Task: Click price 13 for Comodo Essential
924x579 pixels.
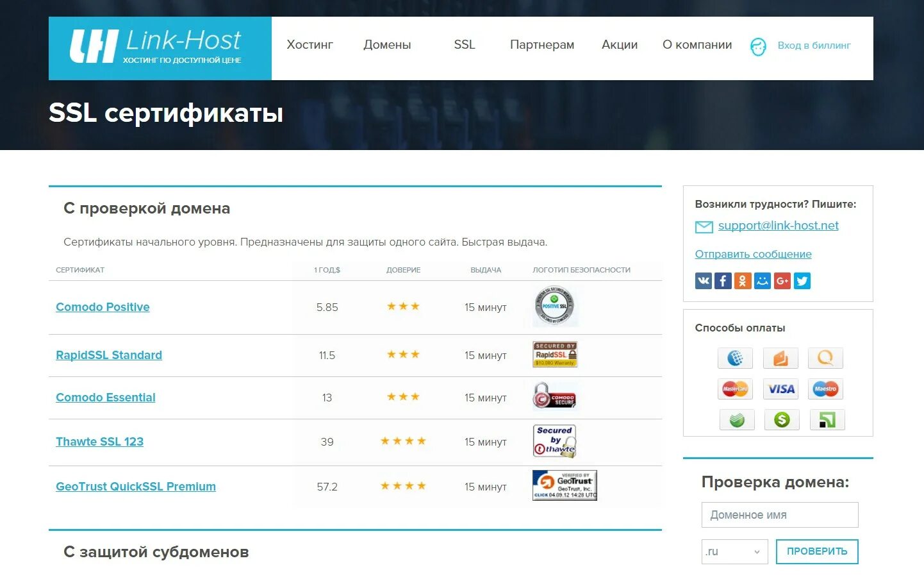Action: coord(327,398)
